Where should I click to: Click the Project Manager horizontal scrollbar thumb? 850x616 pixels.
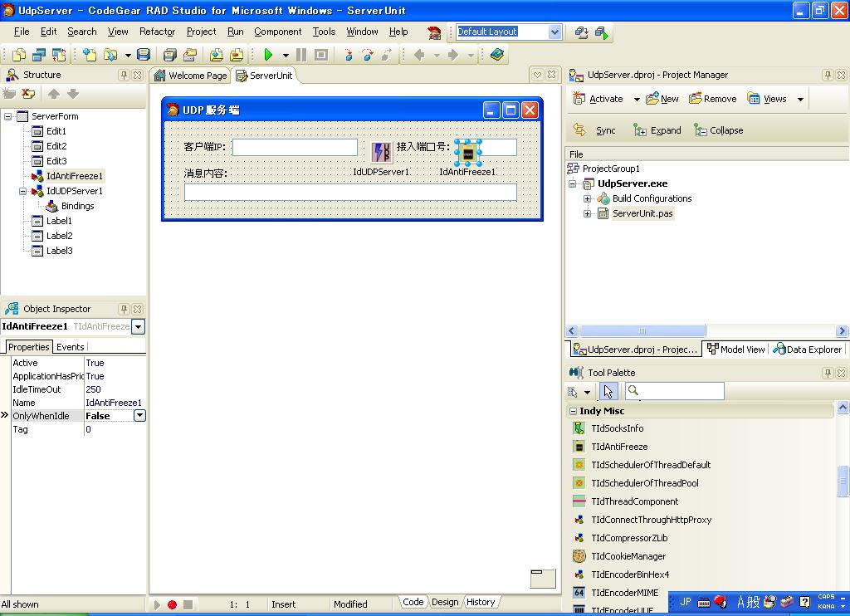click(x=643, y=330)
